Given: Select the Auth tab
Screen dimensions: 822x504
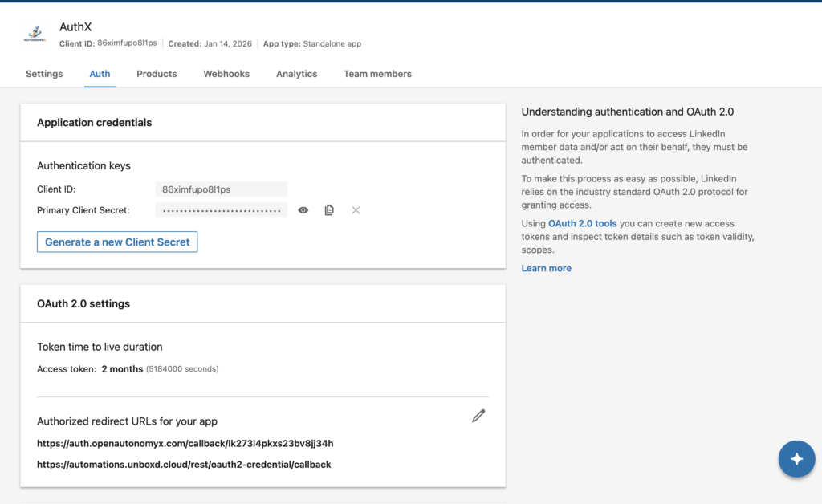Looking at the screenshot, I should [x=100, y=74].
